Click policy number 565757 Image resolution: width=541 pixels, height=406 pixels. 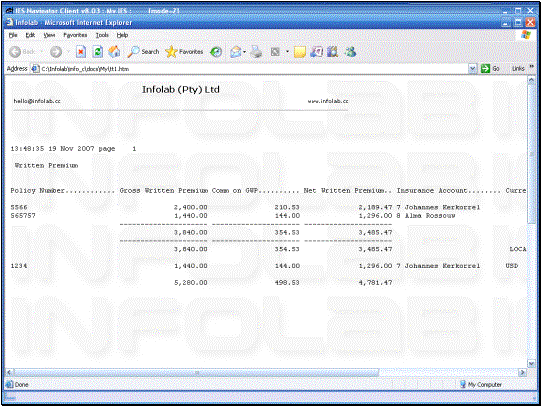point(23,216)
